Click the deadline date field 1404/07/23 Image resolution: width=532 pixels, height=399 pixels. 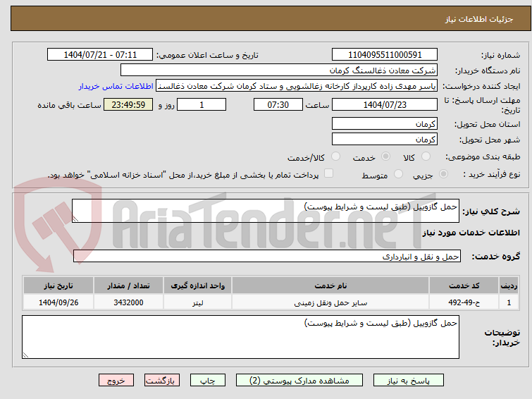point(385,104)
